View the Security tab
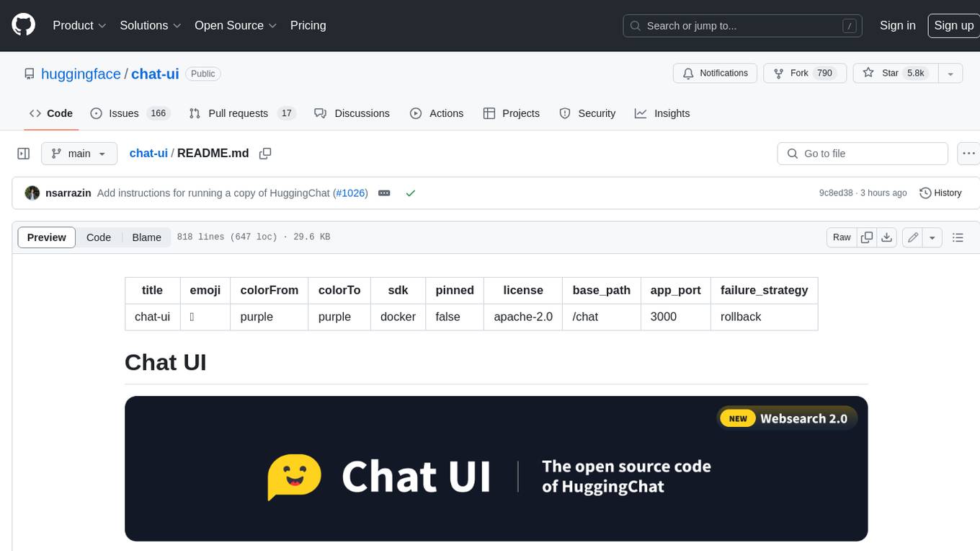The height and width of the screenshot is (551, 980). [587, 113]
